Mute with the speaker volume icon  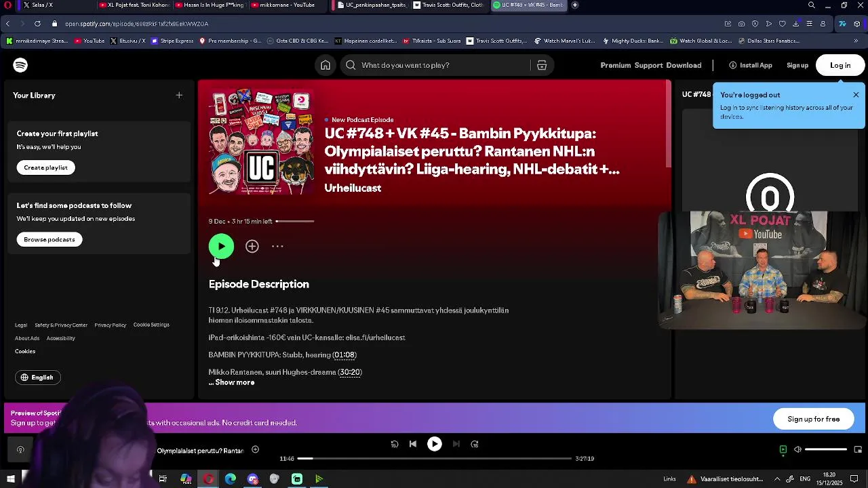pos(797,449)
